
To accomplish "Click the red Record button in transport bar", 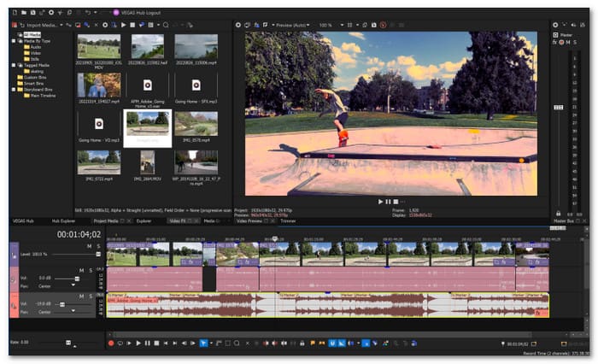I will tap(111, 343).
